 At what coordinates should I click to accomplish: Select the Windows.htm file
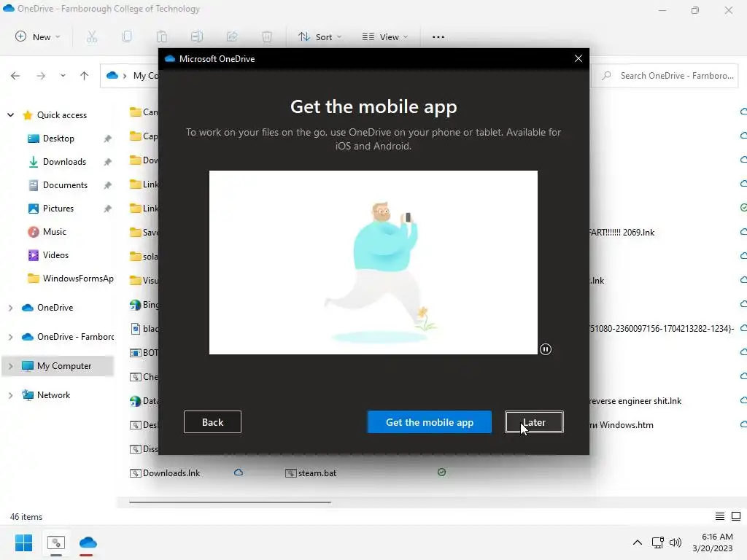tap(622, 425)
